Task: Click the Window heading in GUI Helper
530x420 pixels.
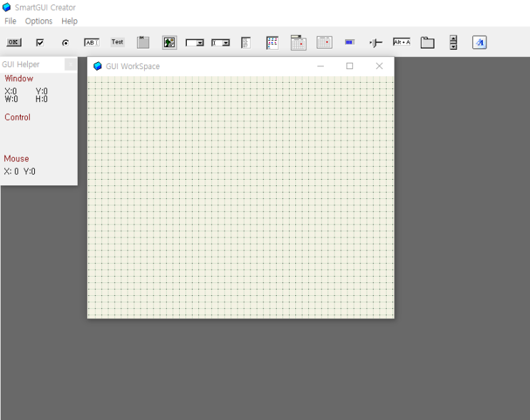Action: click(19, 78)
